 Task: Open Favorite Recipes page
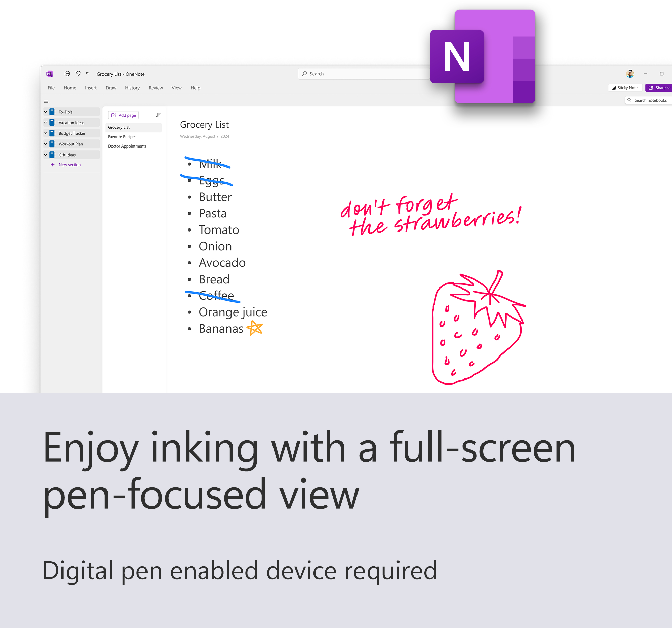123,136
